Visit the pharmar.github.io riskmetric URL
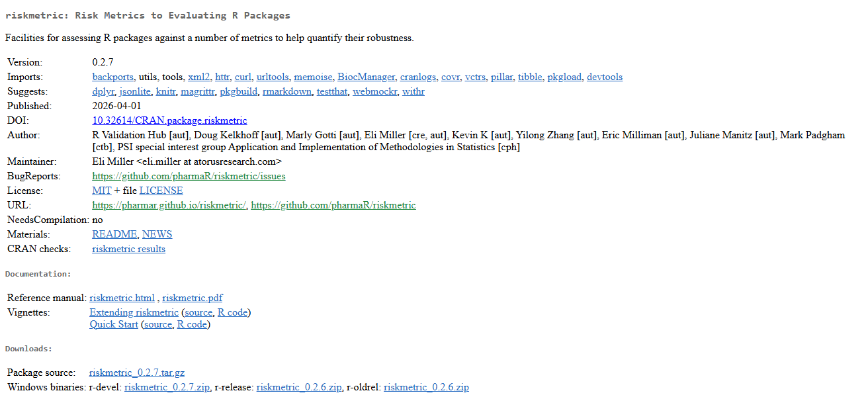The image size is (868, 397). (169, 205)
